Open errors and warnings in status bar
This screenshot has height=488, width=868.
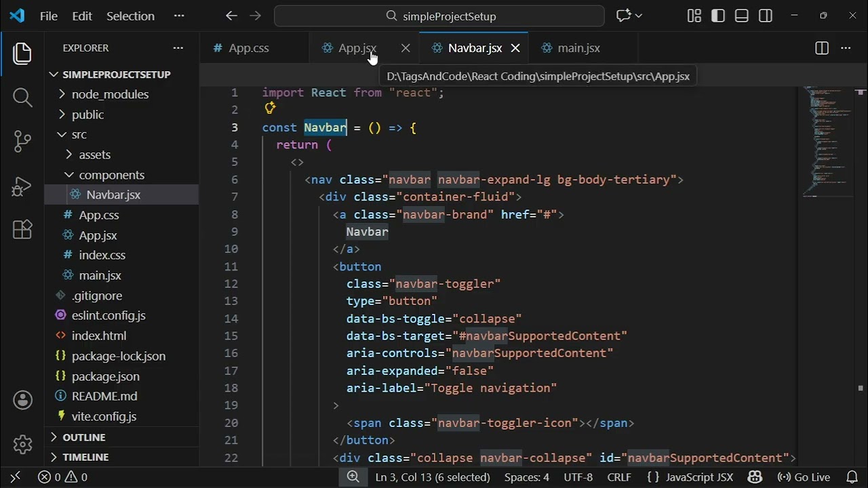[62, 477]
